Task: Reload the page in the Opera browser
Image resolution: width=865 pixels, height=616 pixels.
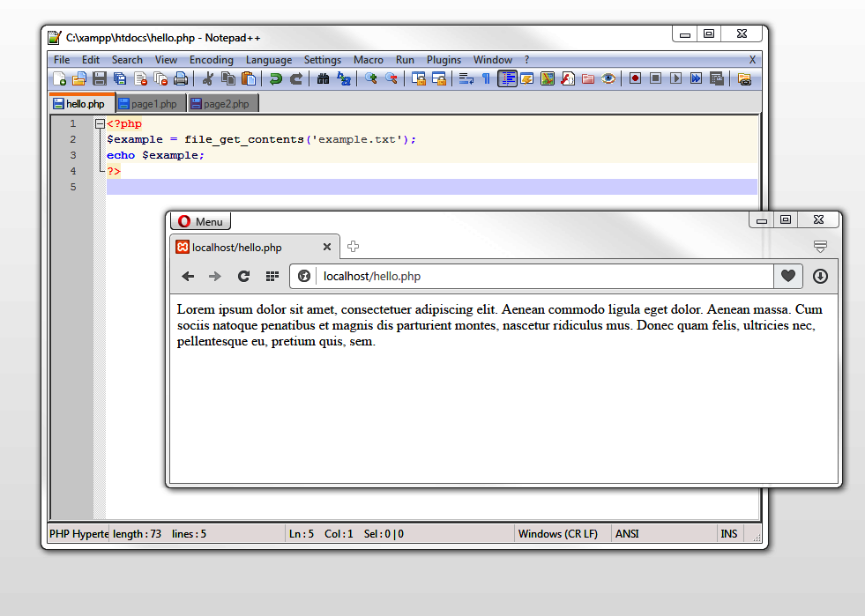Action: click(x=243, y=276)
